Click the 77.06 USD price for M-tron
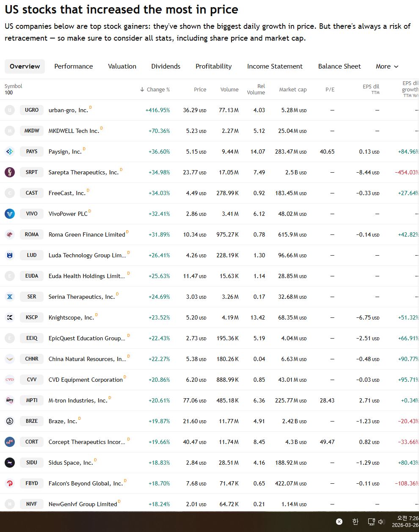The image size is (419, 532). point(195,400)
